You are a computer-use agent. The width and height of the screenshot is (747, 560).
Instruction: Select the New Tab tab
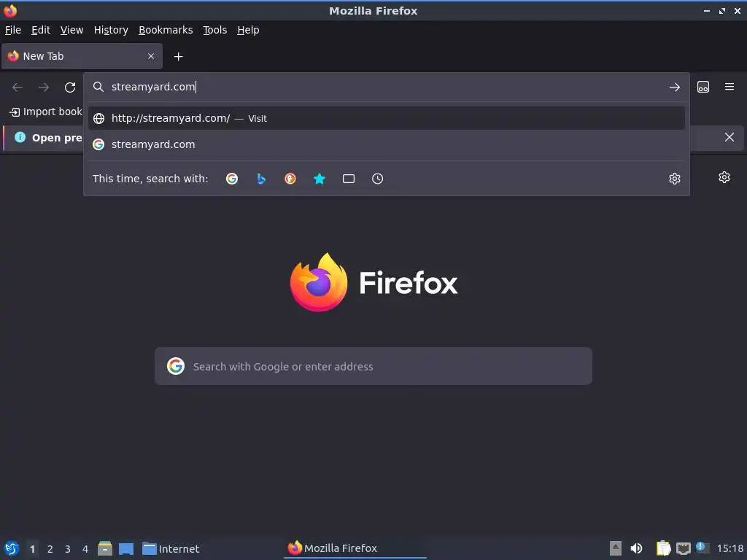82,56
